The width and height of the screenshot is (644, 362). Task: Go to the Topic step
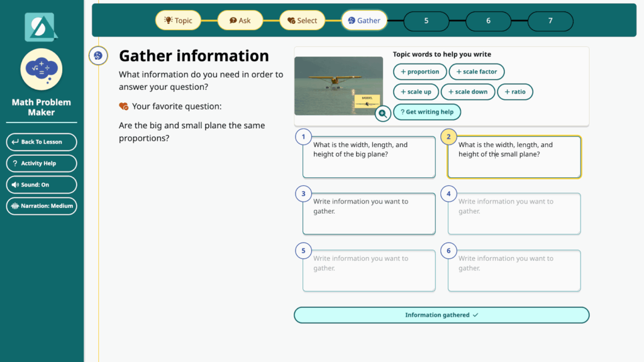coord(178,21)
